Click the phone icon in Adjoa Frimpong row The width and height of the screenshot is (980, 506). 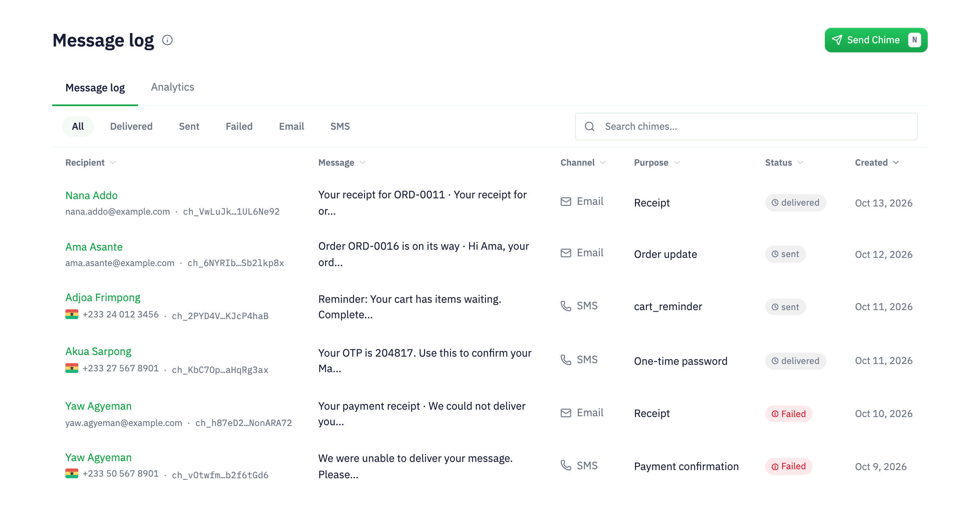566,306
